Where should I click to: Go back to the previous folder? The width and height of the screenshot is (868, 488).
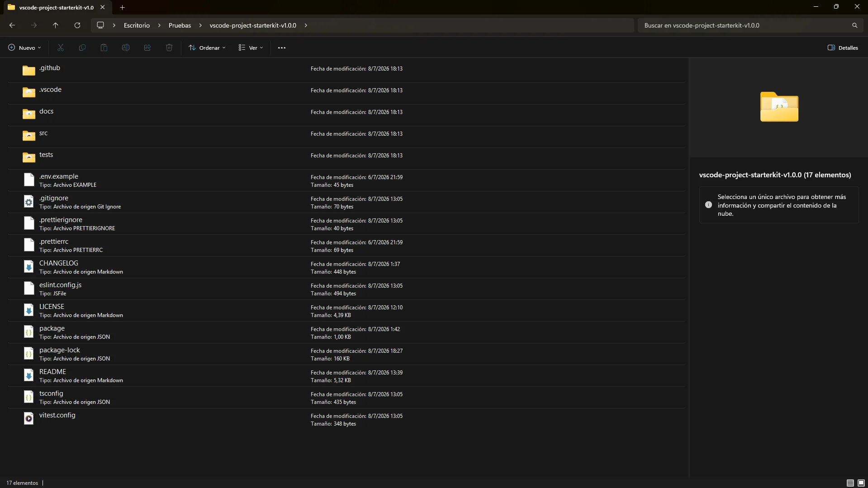tap(12, 25)
